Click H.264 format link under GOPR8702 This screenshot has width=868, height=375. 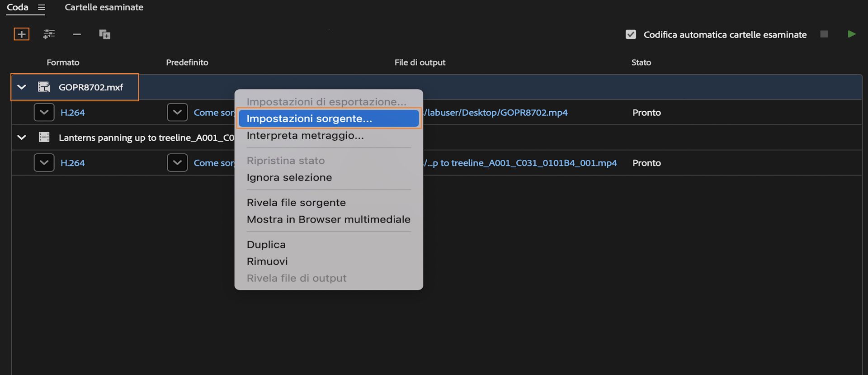pyautogui.click(x=73, y=113)
